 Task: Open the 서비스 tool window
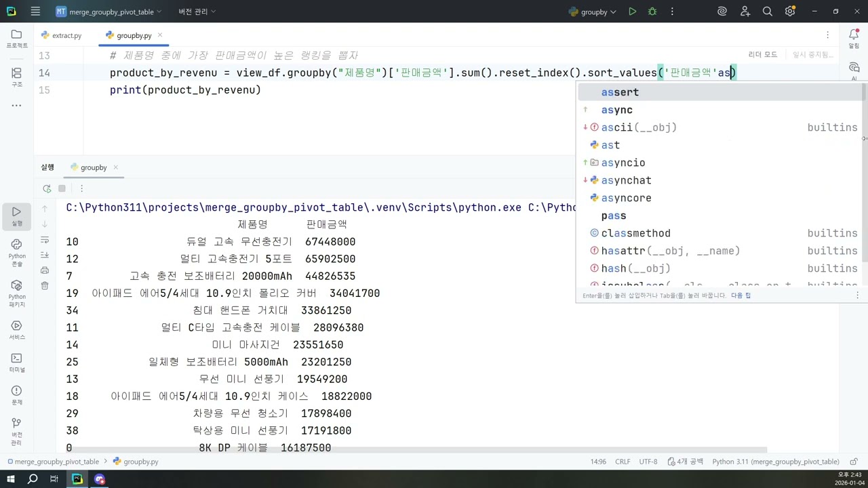17,331
